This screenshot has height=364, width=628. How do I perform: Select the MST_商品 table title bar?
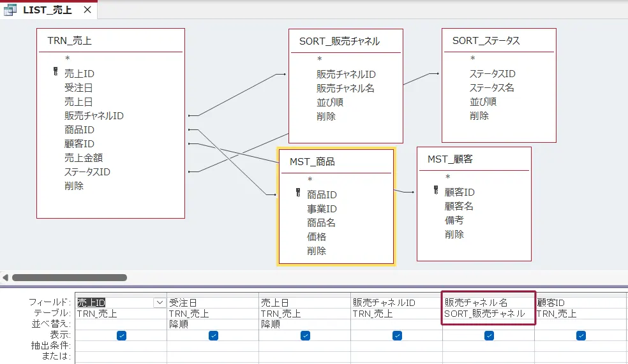336,161
